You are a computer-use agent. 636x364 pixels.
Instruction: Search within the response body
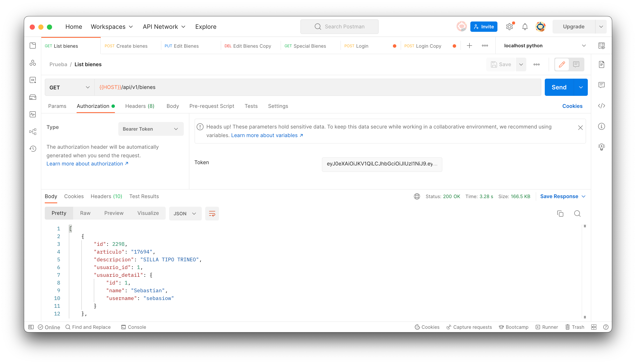577,214
